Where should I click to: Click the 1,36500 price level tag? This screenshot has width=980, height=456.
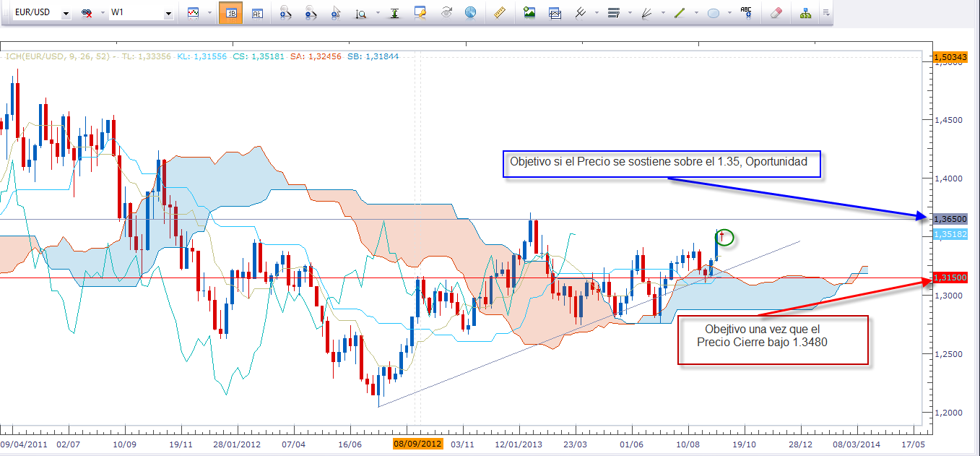point(952,218)
